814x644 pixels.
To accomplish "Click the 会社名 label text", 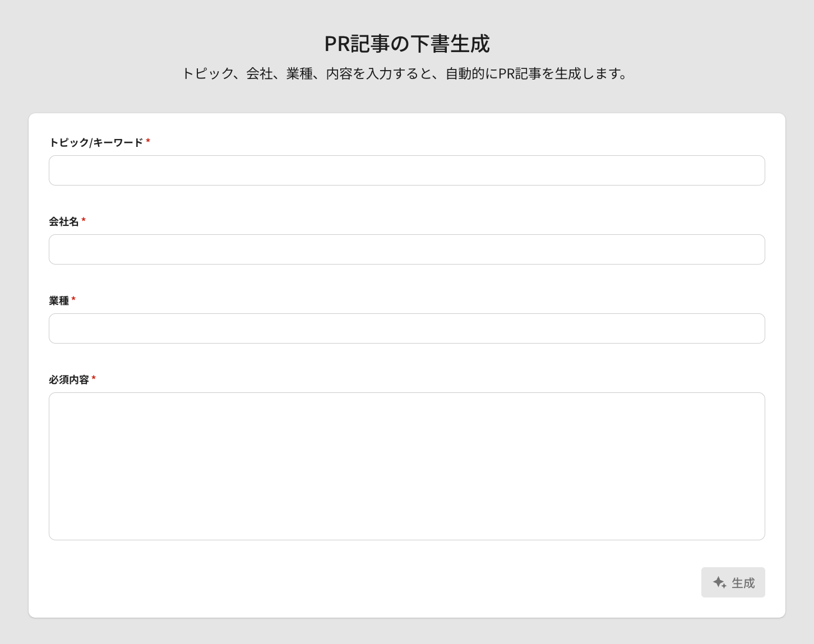I will pos(63,221).
